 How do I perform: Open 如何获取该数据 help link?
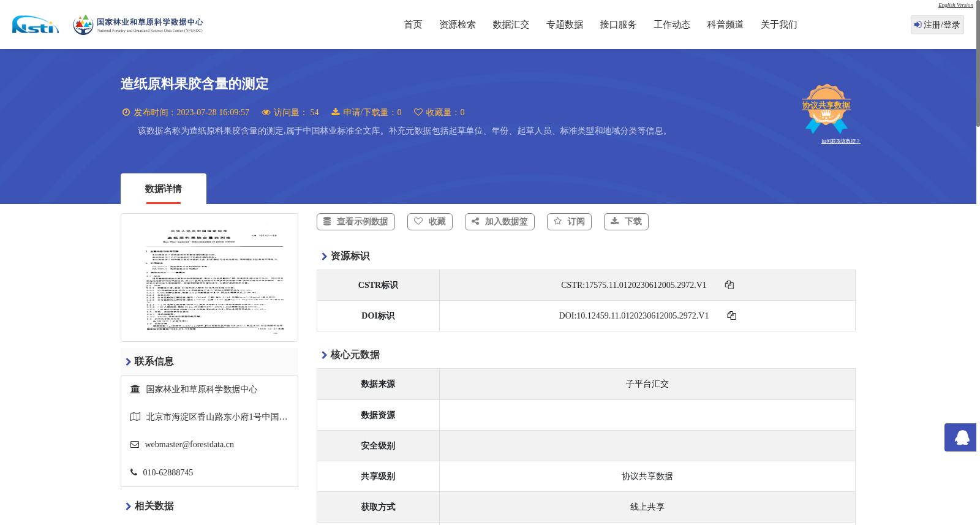840,142
